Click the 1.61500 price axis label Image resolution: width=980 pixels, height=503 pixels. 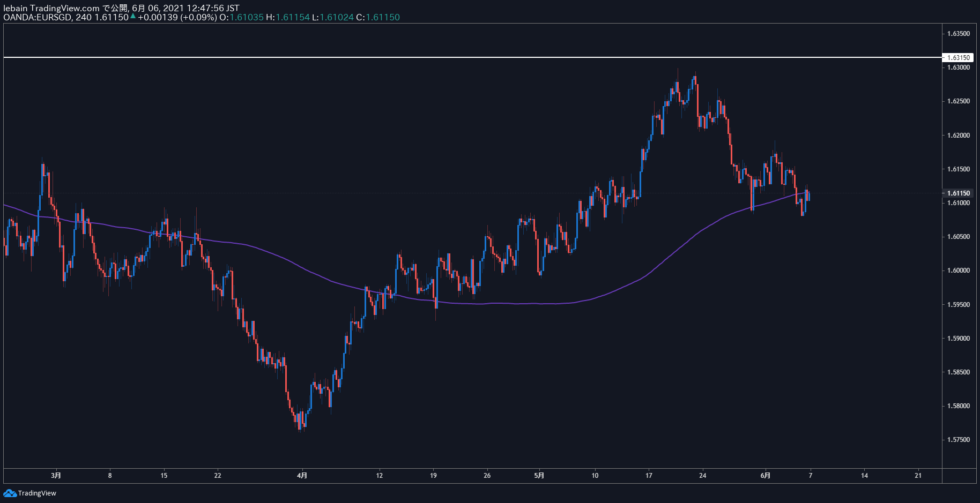pyautogui.click(x=958, y=169)
